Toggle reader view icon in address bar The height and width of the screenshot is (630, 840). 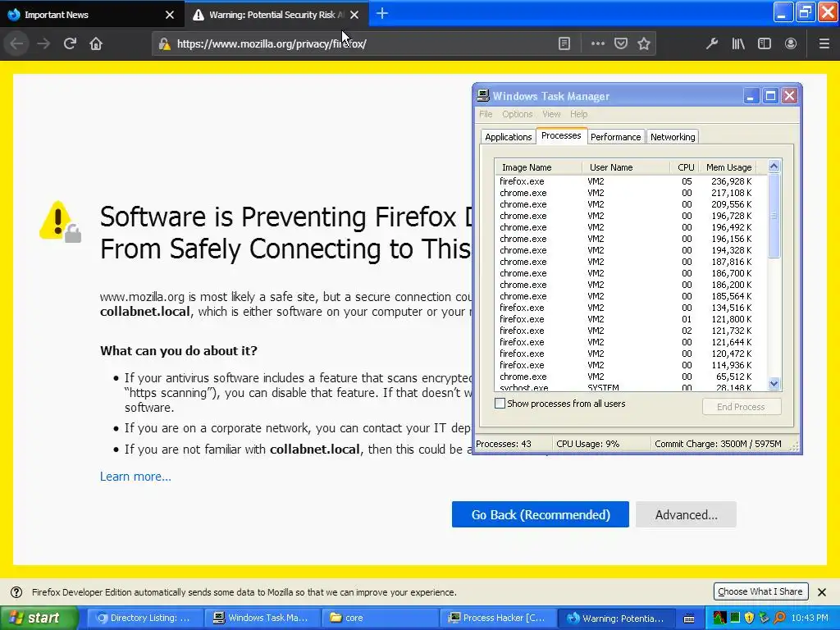[x=564, y=43]
